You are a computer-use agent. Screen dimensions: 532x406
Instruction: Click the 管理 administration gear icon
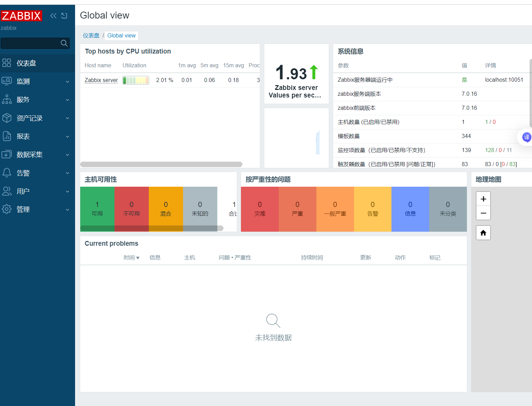pos(7,209)
